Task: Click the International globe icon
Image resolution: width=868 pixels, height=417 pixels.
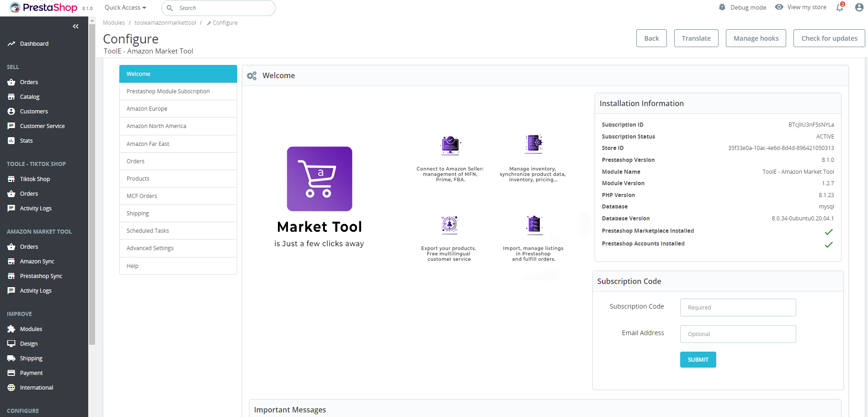Action: pyautogui.click(x=11, y=388)
